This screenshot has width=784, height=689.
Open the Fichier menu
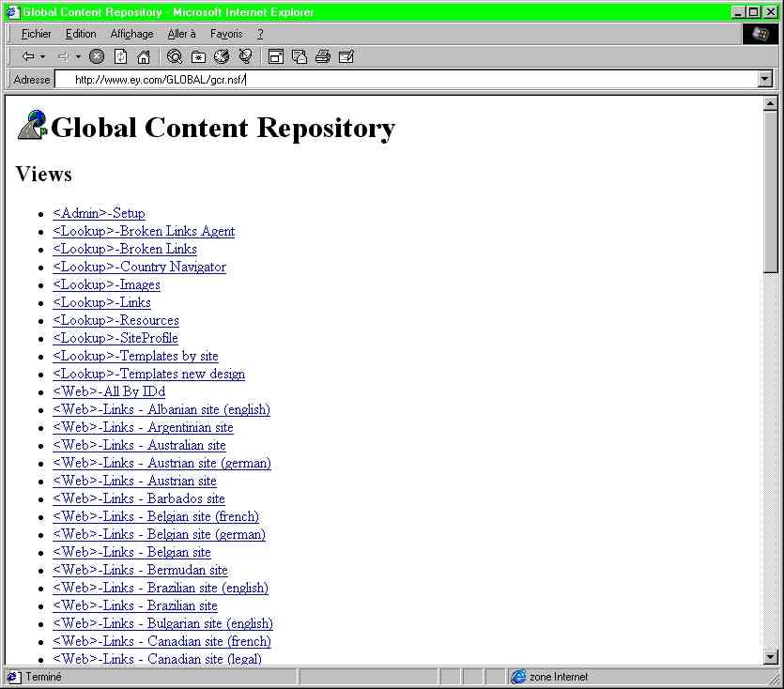coord(36,34)
